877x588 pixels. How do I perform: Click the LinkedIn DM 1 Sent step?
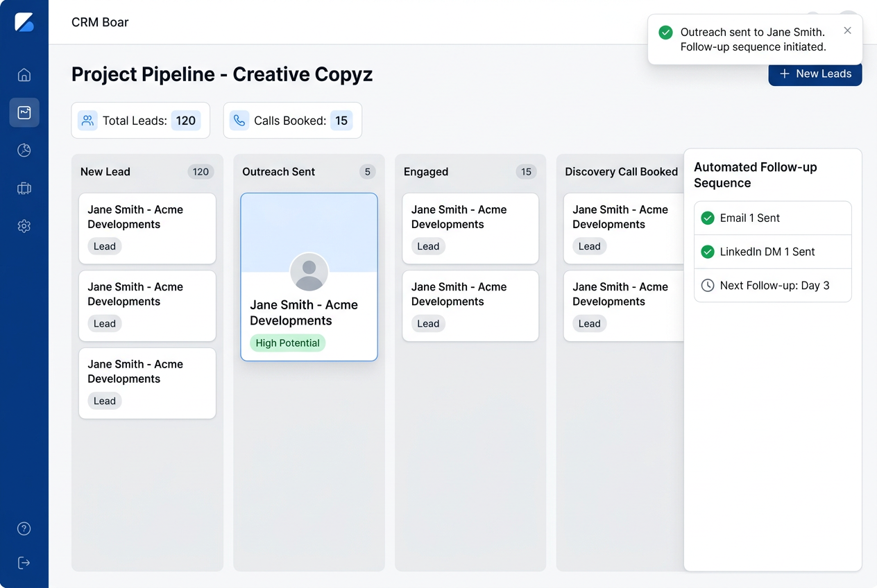[773, 252]
